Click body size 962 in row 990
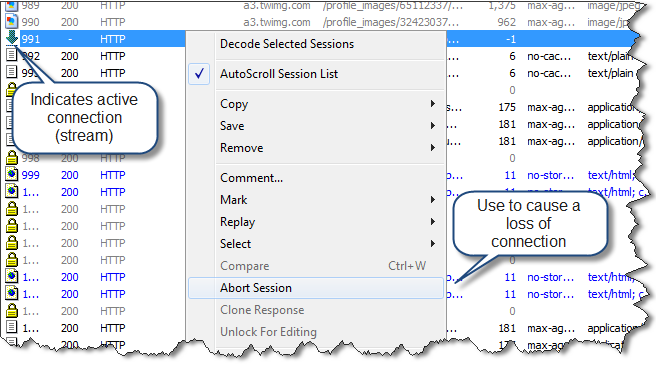The width and height of the screenshot is (661, 367). 506,22
